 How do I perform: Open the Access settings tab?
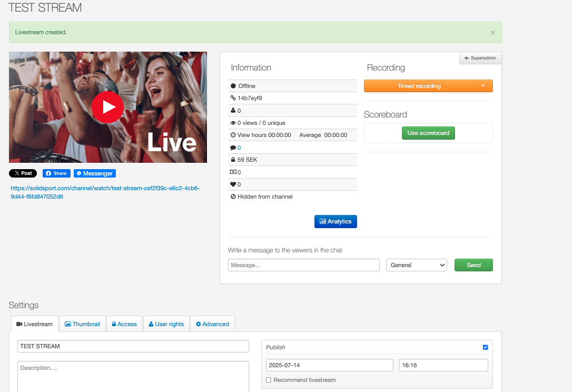click(124, 324)
